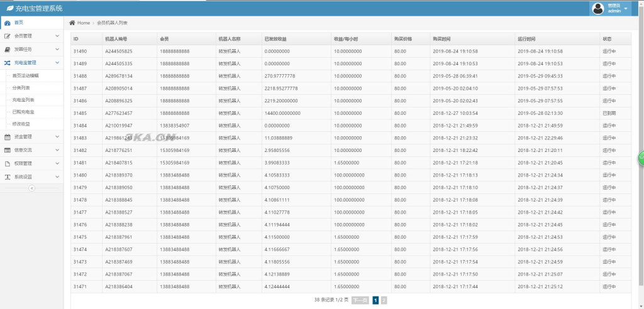Click the shuffle icon for 充电宝管理
The height and width of the screenshot is (309, 644).
point(7,63)
